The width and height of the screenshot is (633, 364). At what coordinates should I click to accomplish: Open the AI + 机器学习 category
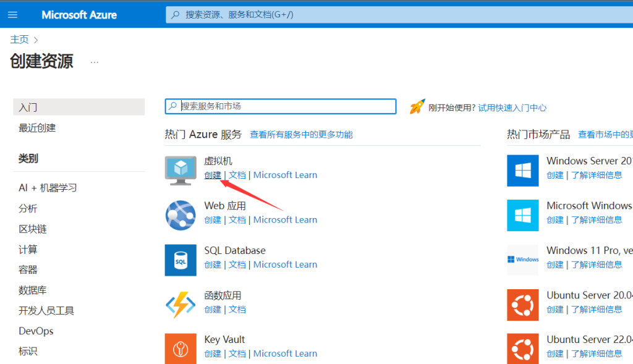coord(48,188)
